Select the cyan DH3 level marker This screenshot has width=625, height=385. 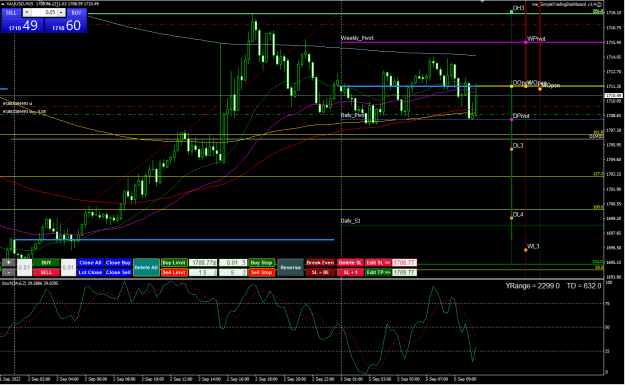(512, 12)
